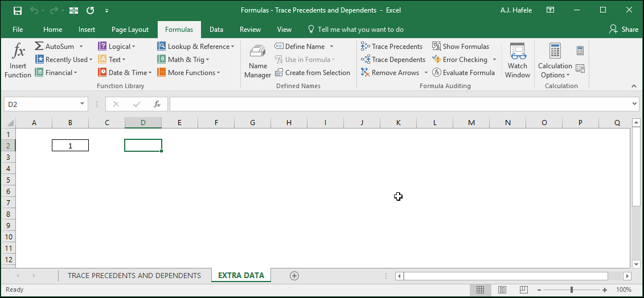This screenshot has height=298, width=644.
Task: Switch to Normal view in status bar
Action: point(480,290)
